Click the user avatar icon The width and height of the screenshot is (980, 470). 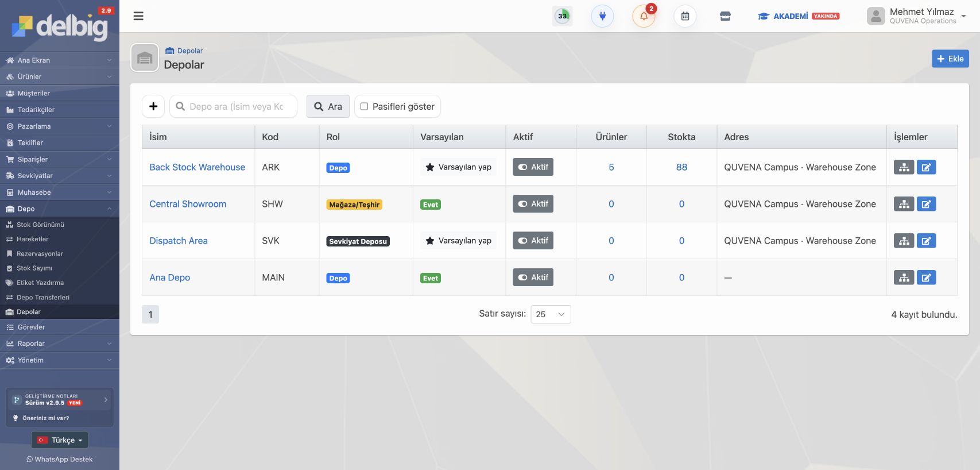[876, 16]
